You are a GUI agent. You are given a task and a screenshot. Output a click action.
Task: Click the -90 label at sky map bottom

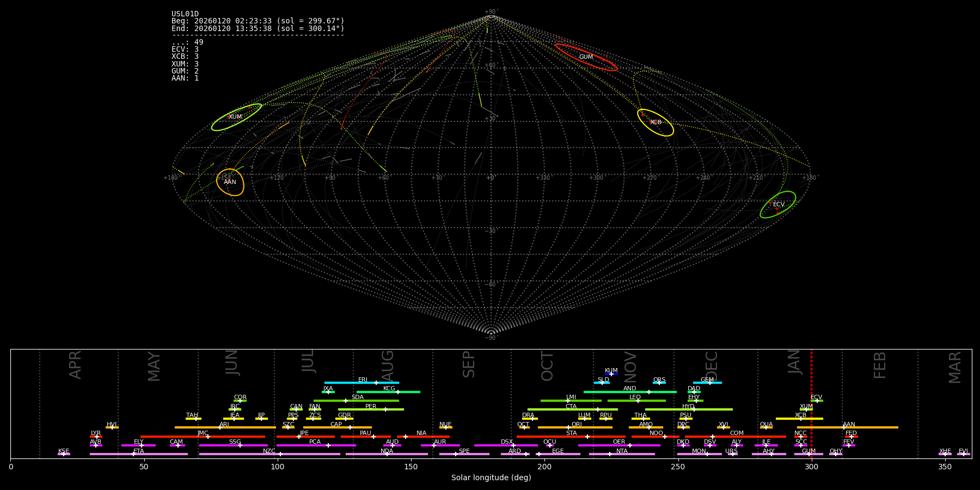coord(491,338)
